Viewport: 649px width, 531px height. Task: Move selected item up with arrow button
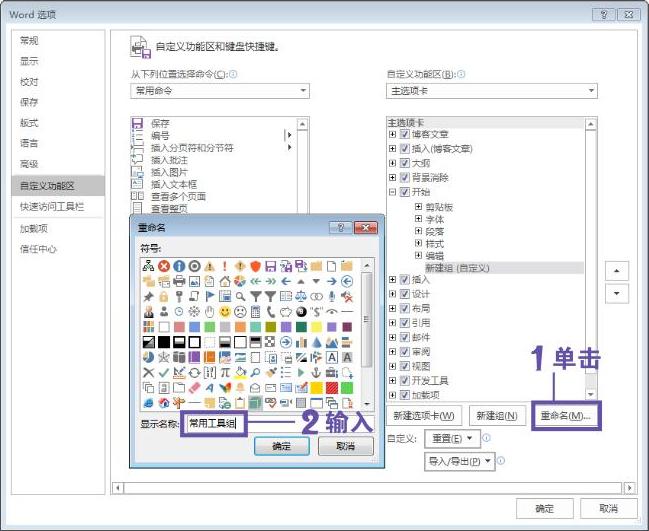(617, 271)
